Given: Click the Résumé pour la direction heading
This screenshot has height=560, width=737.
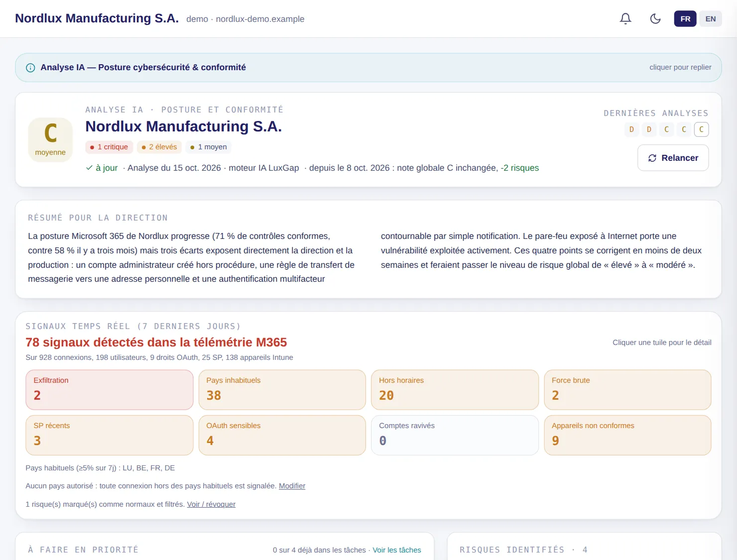Looking at the screenshot, I should 98,218.
